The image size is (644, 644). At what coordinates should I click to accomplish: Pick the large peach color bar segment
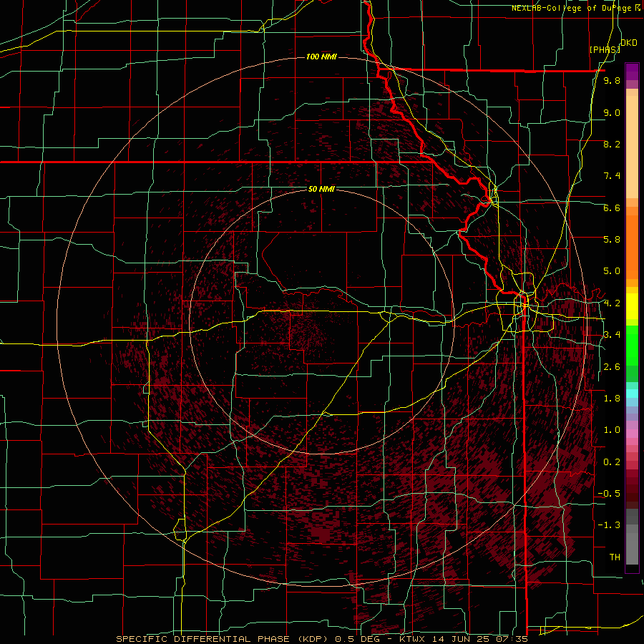point(632,147)
